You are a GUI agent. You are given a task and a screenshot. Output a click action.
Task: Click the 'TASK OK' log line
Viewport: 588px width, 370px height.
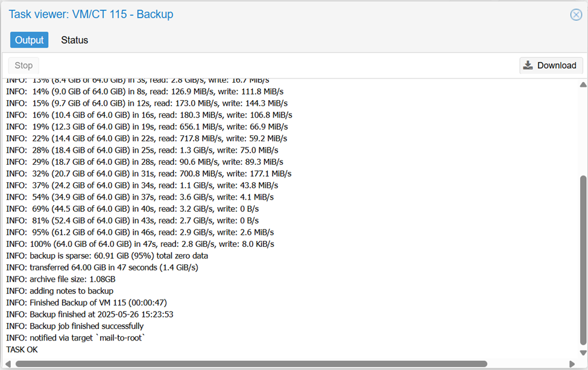22,349
